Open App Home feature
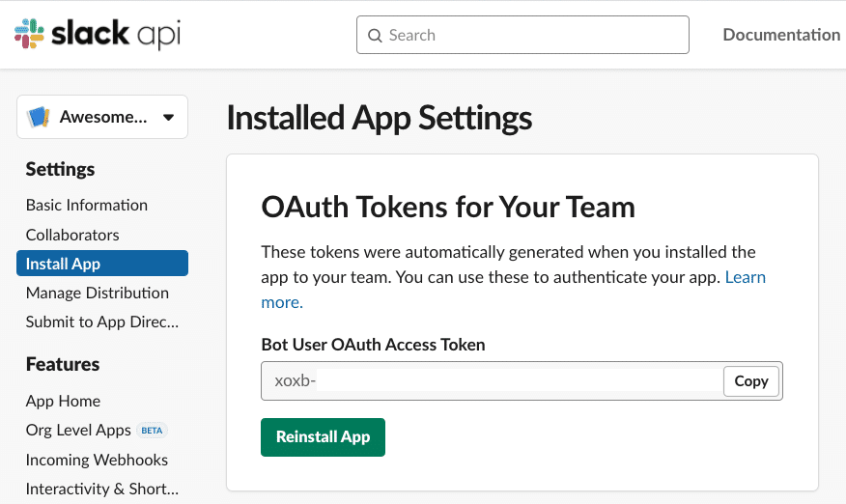The image size is (846, 504). click(x=63, y=401)
